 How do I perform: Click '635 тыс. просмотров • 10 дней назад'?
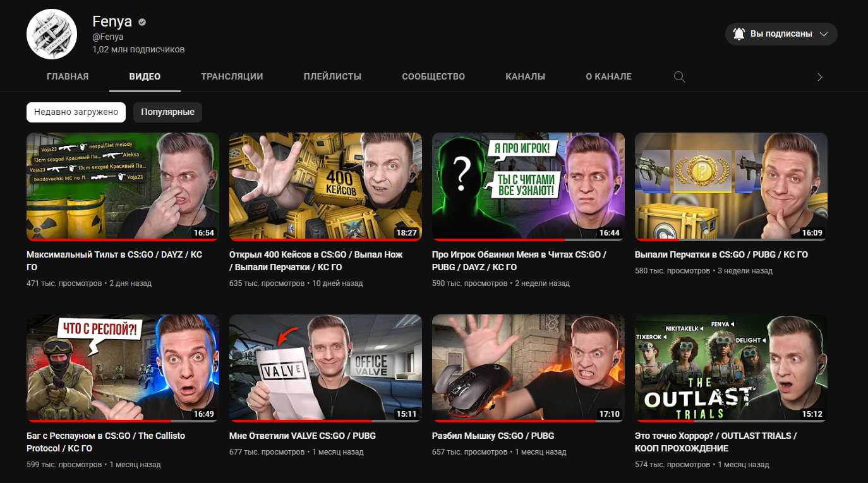coord(296,283)
